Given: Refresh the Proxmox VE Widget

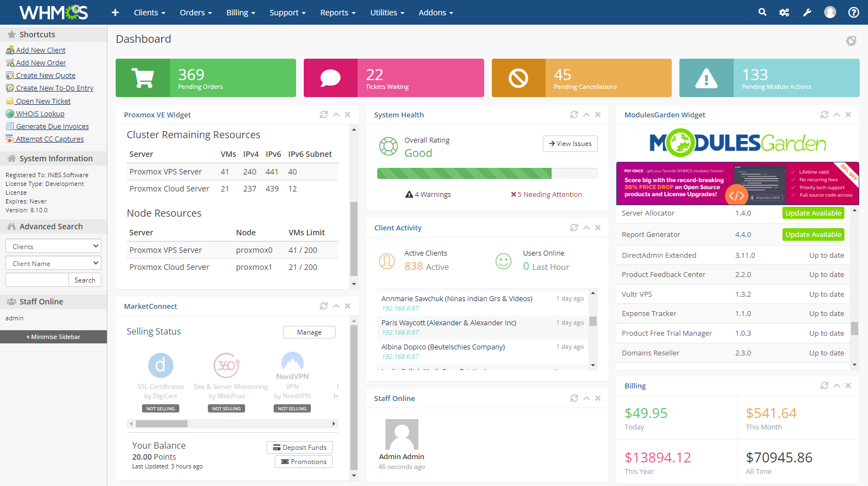Looking at the screenshot, I should 324,115.
